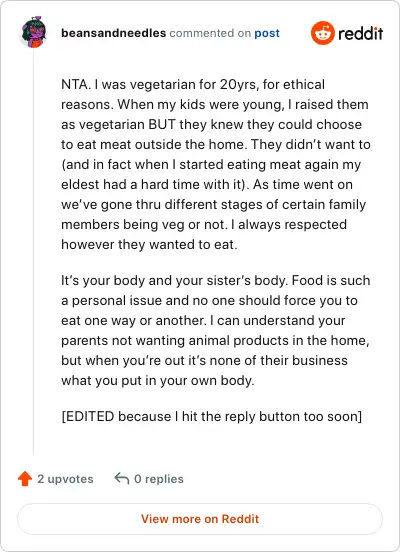Click the "0 replies" count label
Viewport: 400px width, 552px height.
click(x=159, y=479)
